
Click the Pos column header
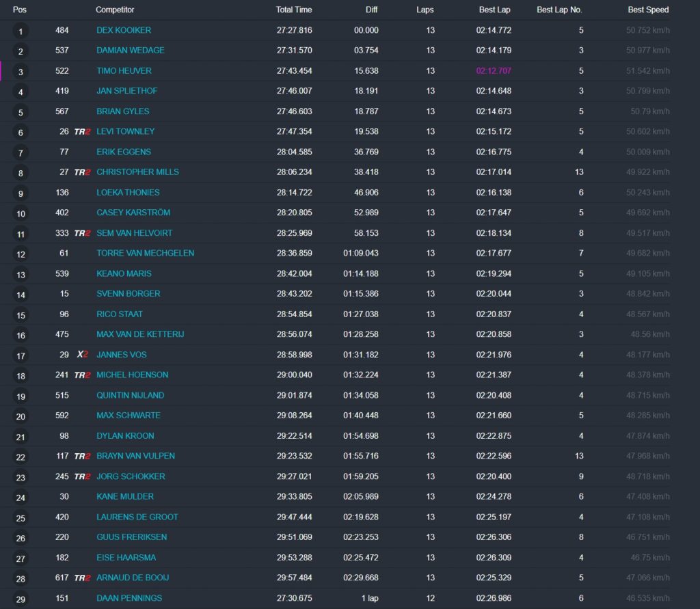pyautogui.click(x=20, y=10)
